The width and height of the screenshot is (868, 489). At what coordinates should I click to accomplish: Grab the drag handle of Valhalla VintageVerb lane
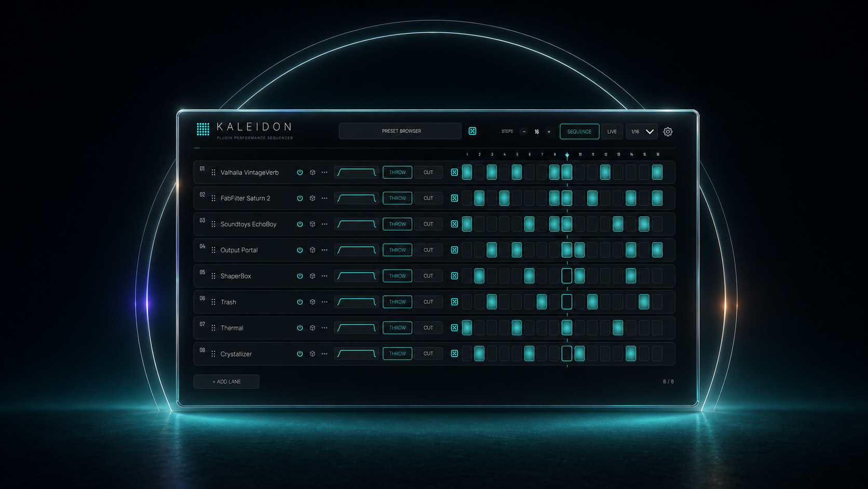213,172
